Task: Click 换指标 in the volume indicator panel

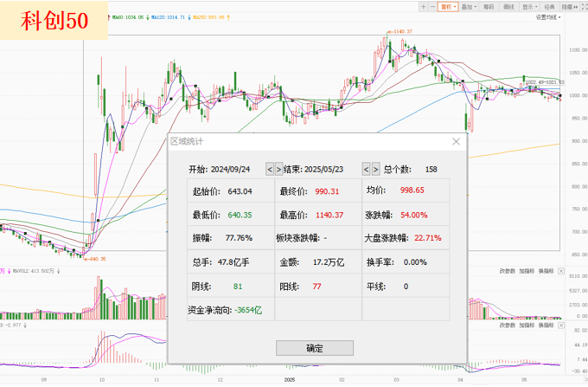Action: 546,271
